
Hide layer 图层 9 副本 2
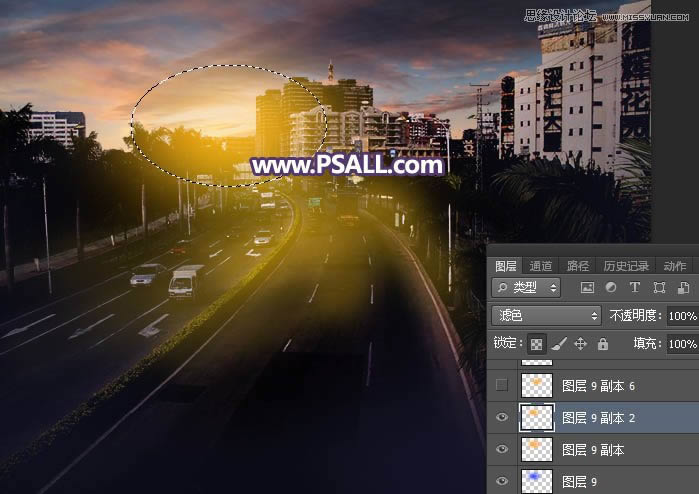coord(502,418)
